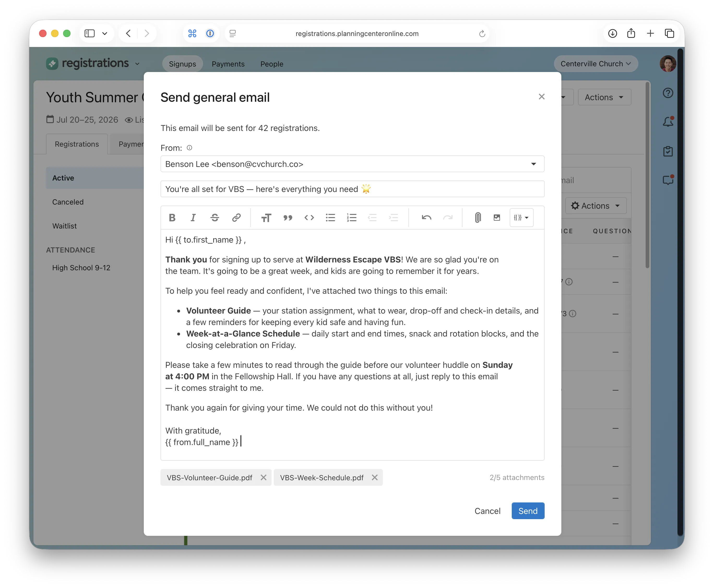Switch to the Registrations tab
714x588 pixels.
[77, 144]
